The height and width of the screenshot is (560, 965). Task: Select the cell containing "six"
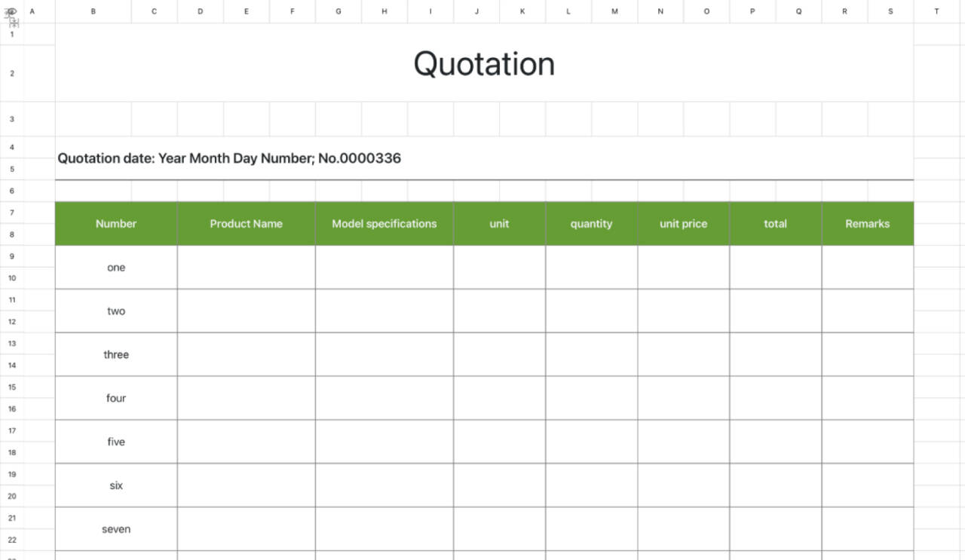[x=116, y=486]
